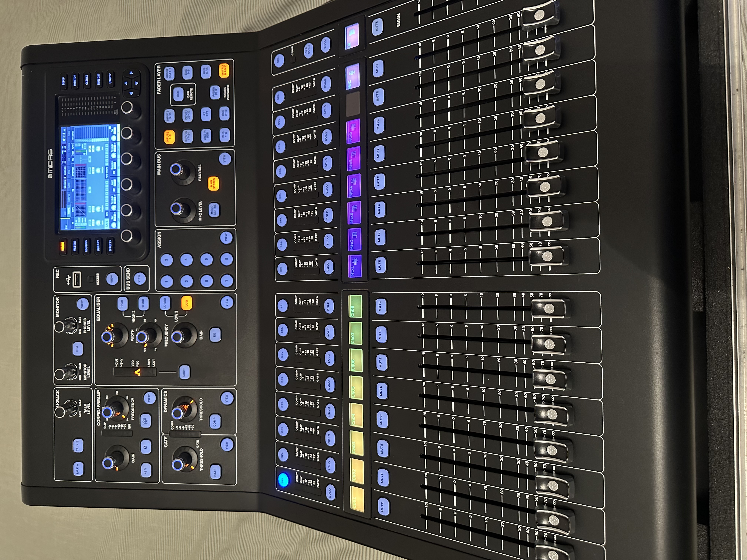The width and height of the screenshot is (747, 560).
Task: Open the Main Bus VIEW page
Action: point(225,159)
